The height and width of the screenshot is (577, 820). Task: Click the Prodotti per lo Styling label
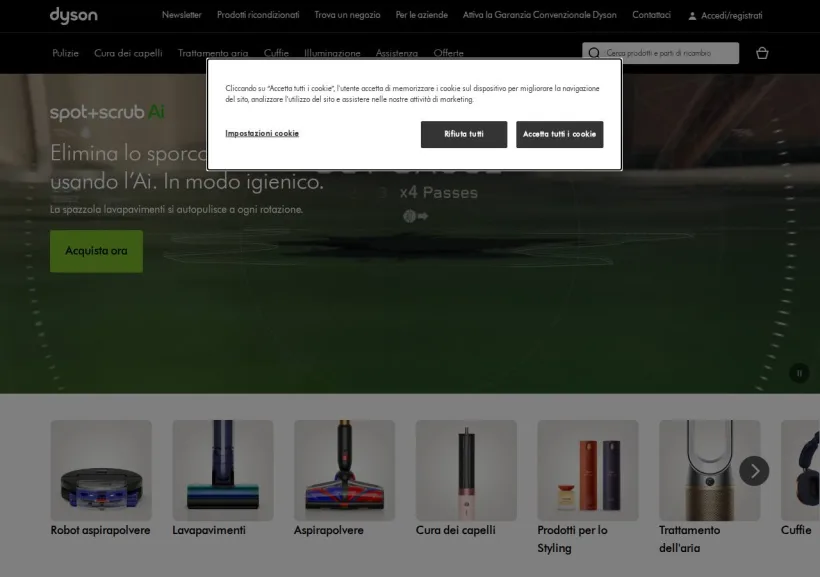point(572,539)
